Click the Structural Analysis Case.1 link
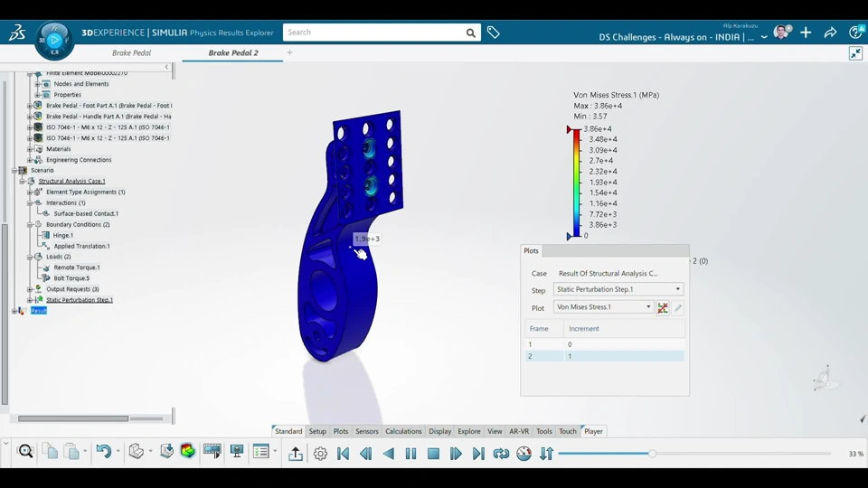 tap(71, 181)
